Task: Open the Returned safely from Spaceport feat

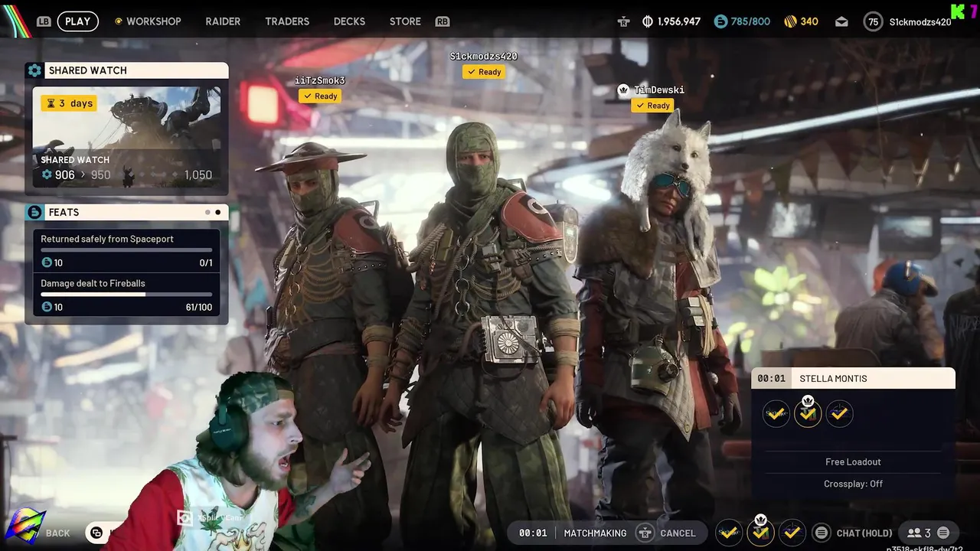Action: [126, 250]
